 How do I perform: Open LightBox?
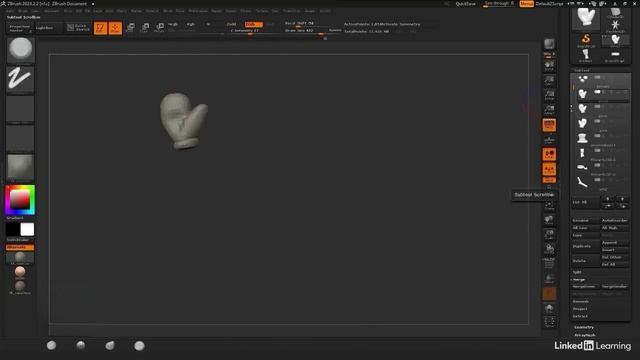tap(44, 28)
